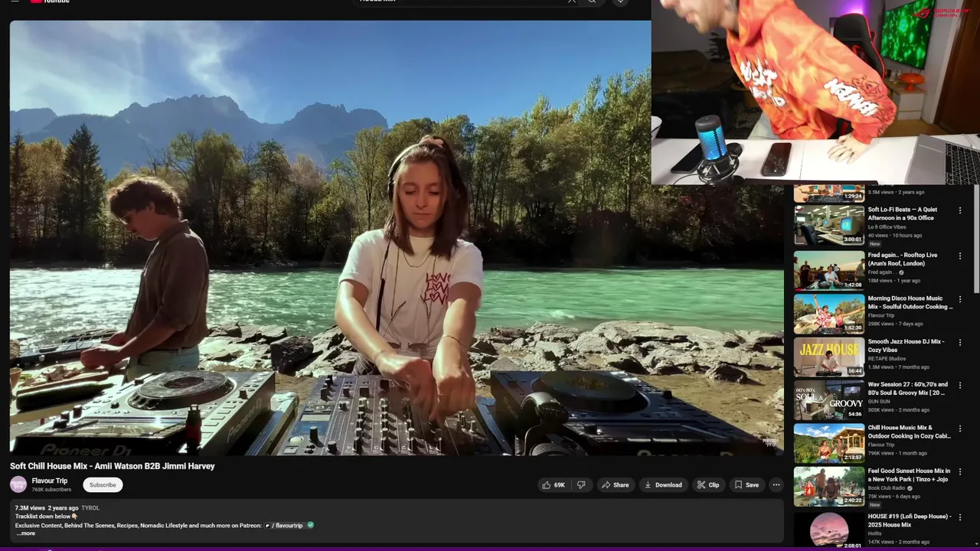Open options menu for Soft Lo-Fi Beats video
Screen dimensions: 980x551
(x=960, y=210)
